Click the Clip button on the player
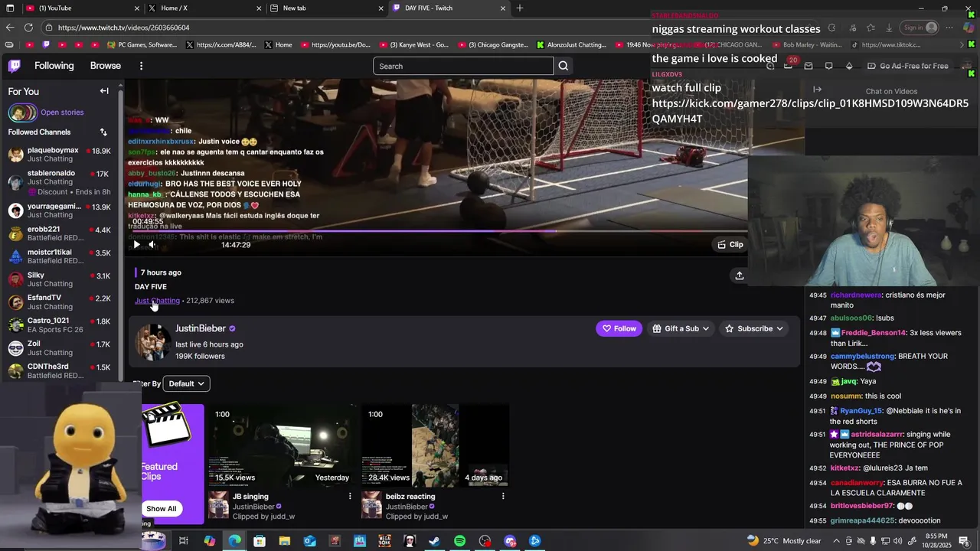 pyautogui.click(x=730, y=245)
